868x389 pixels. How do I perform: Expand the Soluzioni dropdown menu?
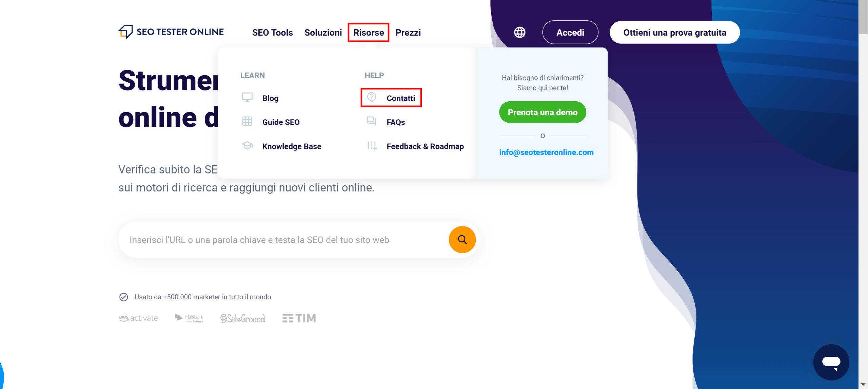pyautogui.click(x=323, y=33)
